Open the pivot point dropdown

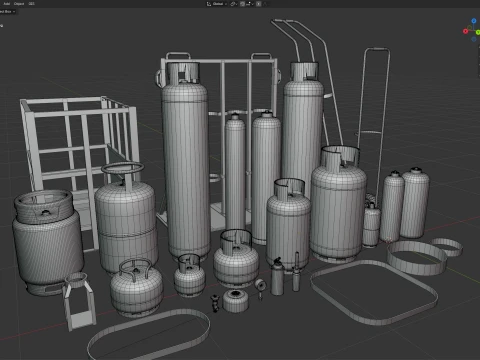click(x=233, y=4)
